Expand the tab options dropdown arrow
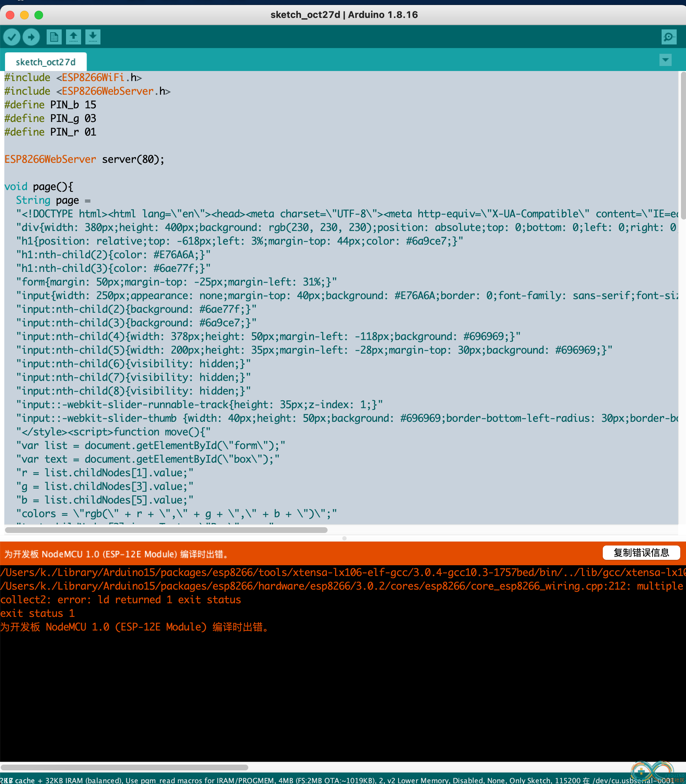This screenshot has width=686, height=784. click(665, 60)
